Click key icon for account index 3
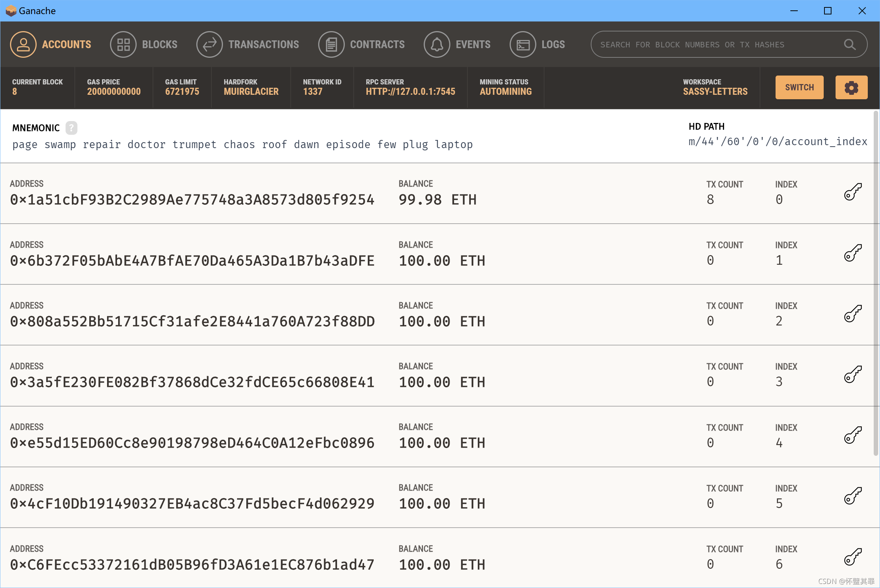 [853, 374]
